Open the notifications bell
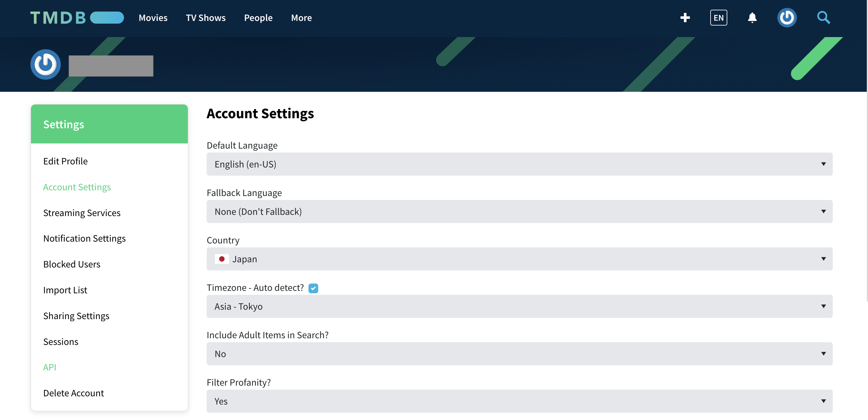The height and width of the screenshot is (420, 868). click(x=752, y=18)
